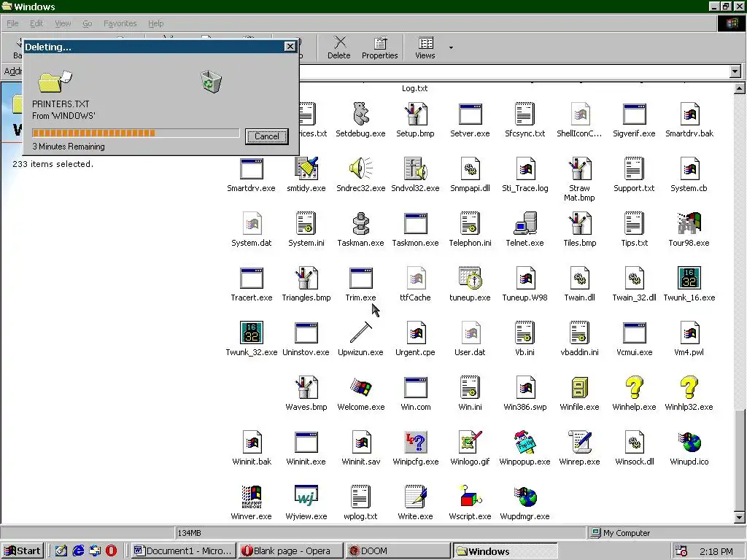Select the Welcome.exe Windows flag icon
Image resolution: width=747 pixels, height=560 pixels.
pos(360,388)
